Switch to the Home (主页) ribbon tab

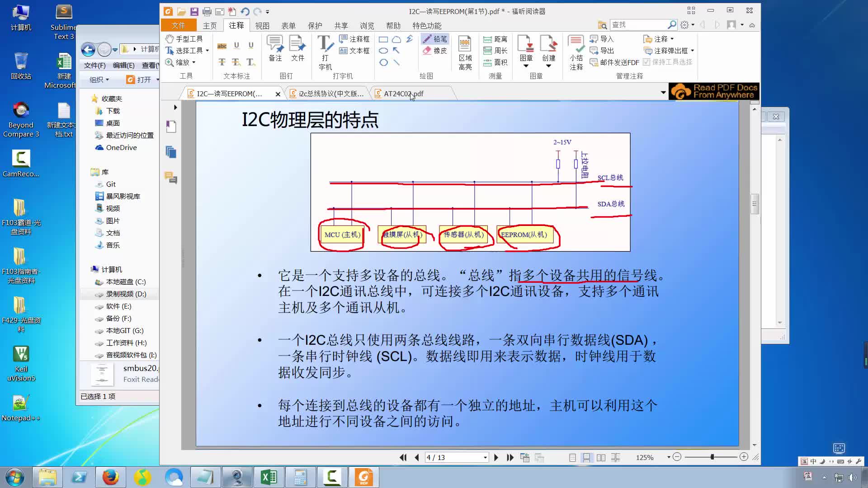pyautogui.click(x=210, y=26)
